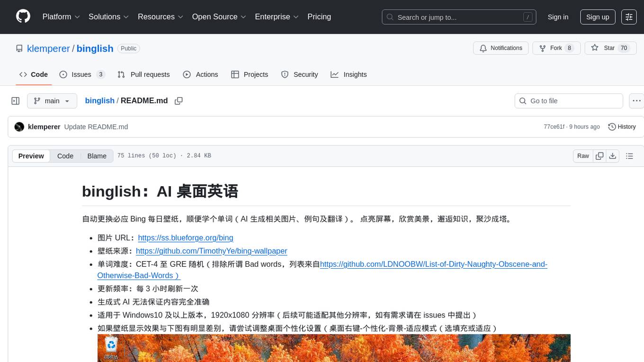Viewport: 644px width, 362px height.
Task: Open the main branch dropdown
Action: [52, 101]
